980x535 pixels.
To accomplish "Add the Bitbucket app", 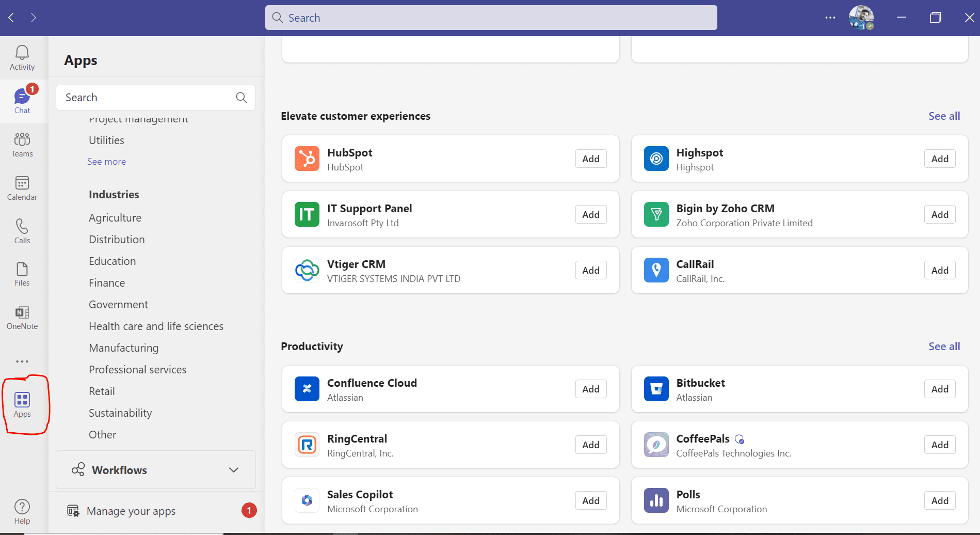I will click(939, 389).
